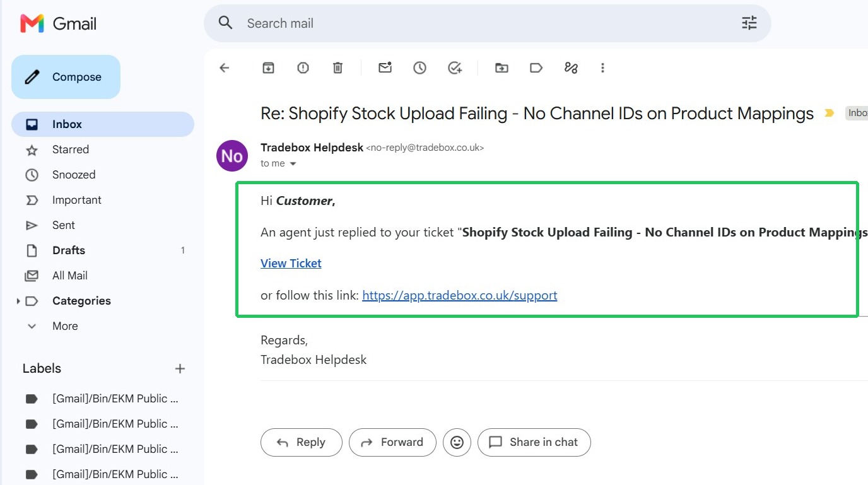Click inside the Search mail field
868x485 pixels.
pyautogui.click(x=486, y=23)
